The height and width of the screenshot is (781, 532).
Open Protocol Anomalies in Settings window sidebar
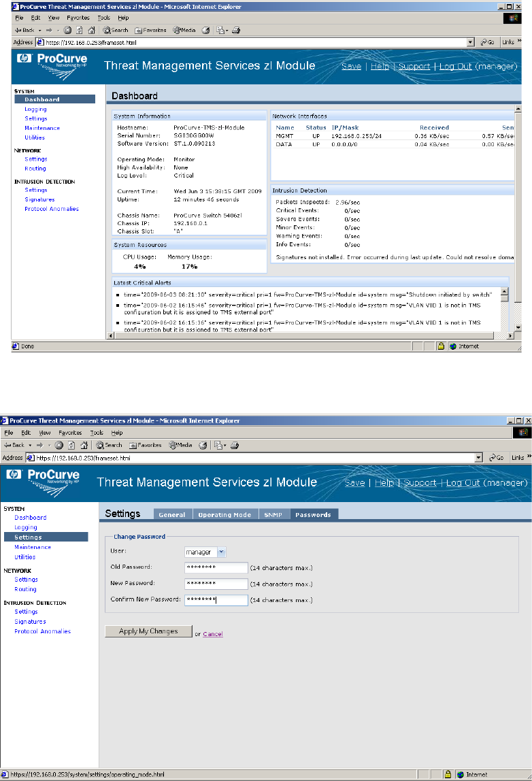[x=42, y=631]
